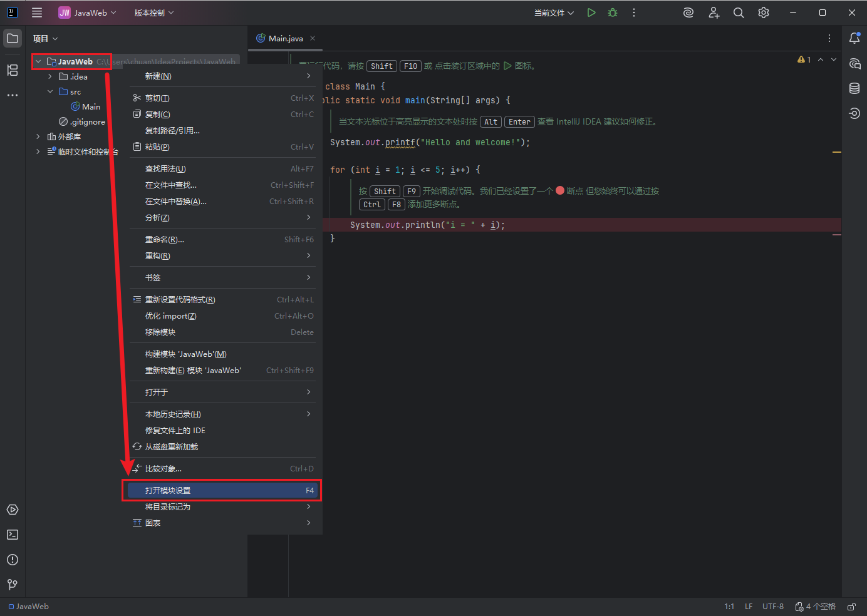Click the Debug bug icon
The width and height of the screenshot is (867, 616).
(x=613, y=13)
